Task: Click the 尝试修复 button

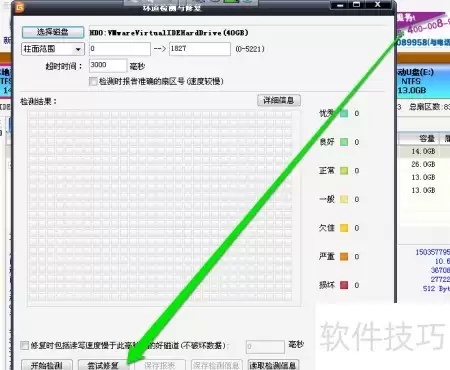Action: pyautogui.click(x=103, y=365)
